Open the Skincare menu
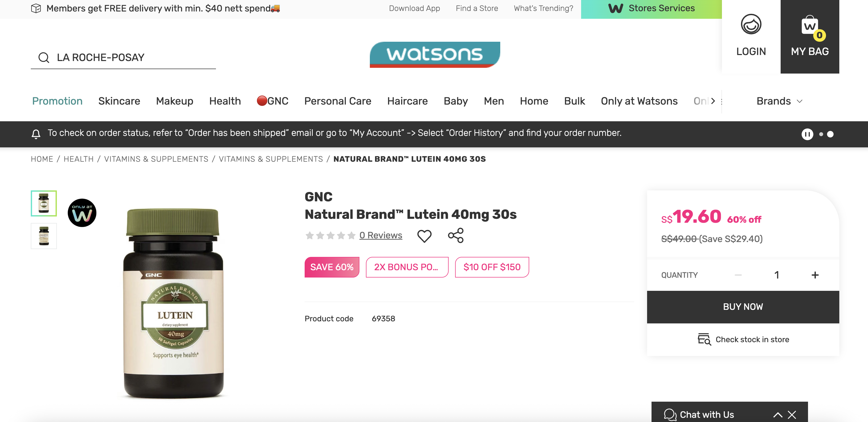Image resolution: width=868 pixels, height=422 pixels. point(119,101)
